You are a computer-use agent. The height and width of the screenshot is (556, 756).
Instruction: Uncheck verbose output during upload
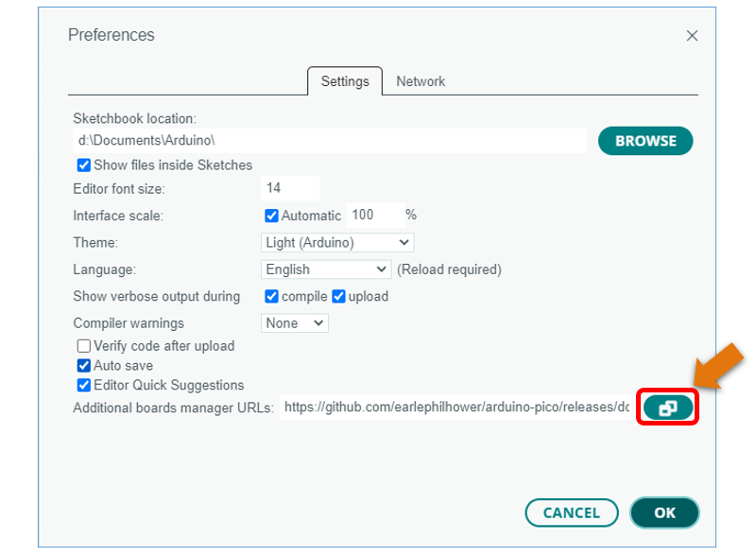338,296
